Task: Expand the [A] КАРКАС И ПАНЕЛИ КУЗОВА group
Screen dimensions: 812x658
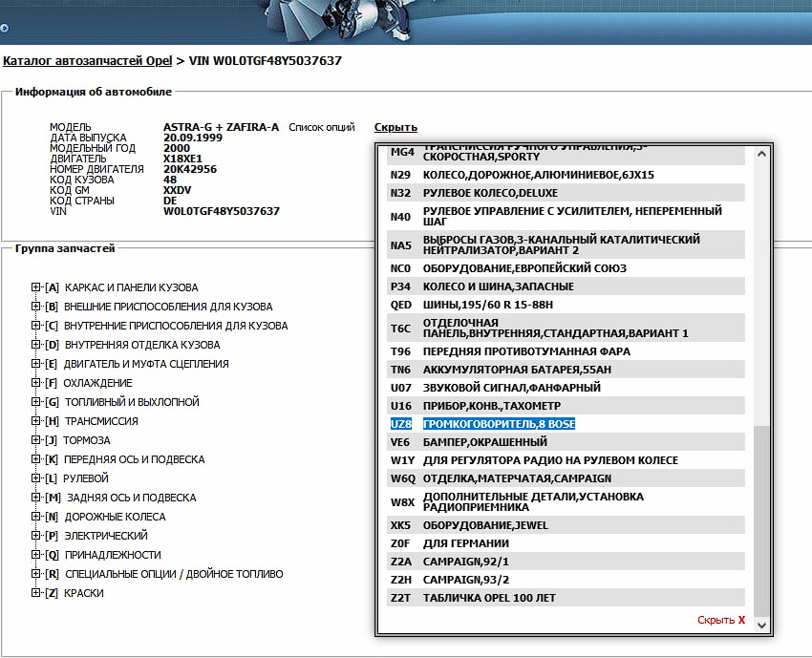Action: tap(35, 287)
